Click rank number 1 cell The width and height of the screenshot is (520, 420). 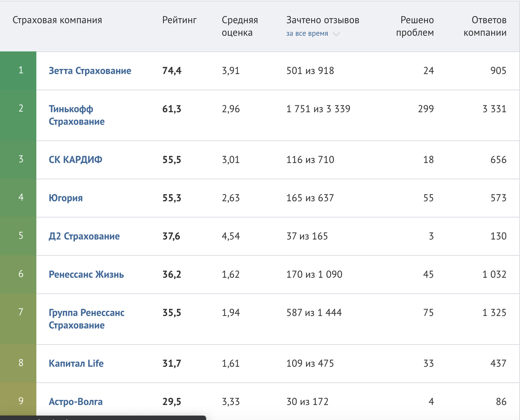[18, 71]
